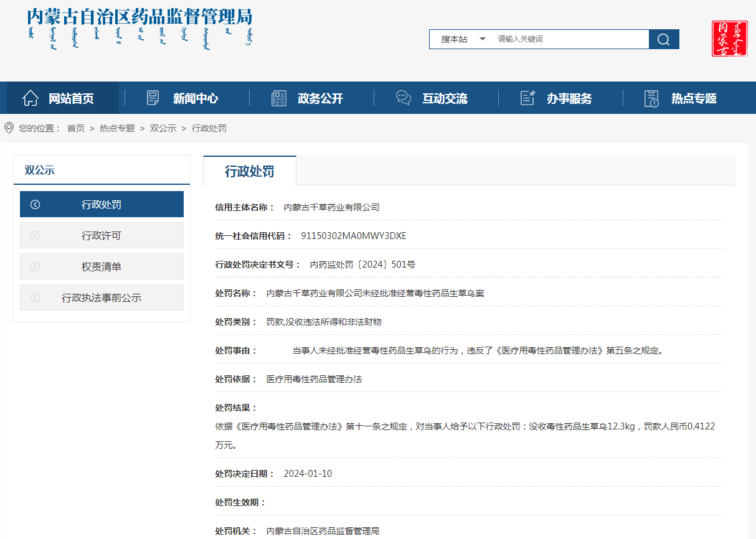Click the edit form icon beside 办事服务
Screen dimensions: 756x539
pos(528,98)
